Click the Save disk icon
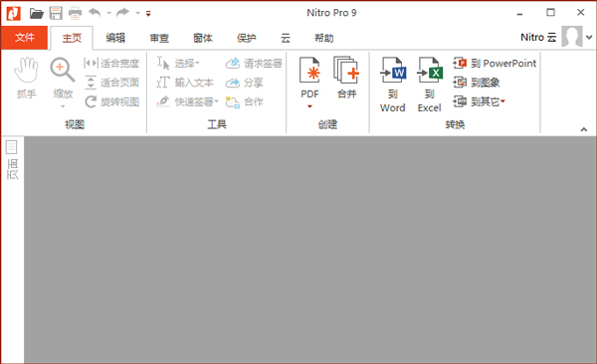This screenshot has height=364, width=597. (56, 13)
